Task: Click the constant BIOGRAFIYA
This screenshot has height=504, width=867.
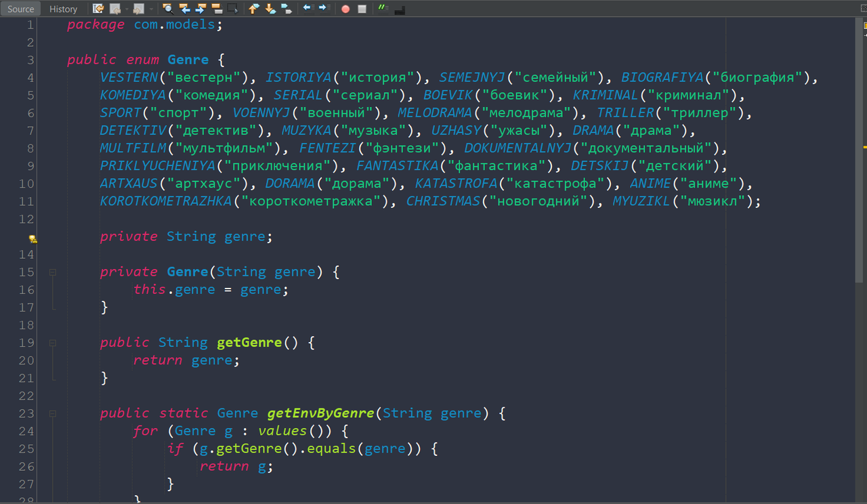Action: [x=663, y=77]
